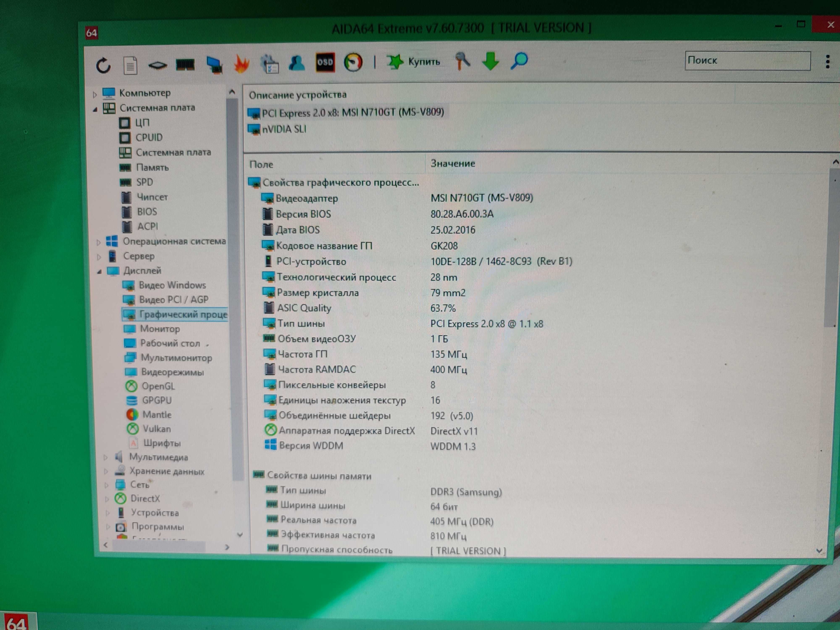Screen dimensions: 840x630
Task: Select Vulkan in the tree
Action: pos(149,429)
